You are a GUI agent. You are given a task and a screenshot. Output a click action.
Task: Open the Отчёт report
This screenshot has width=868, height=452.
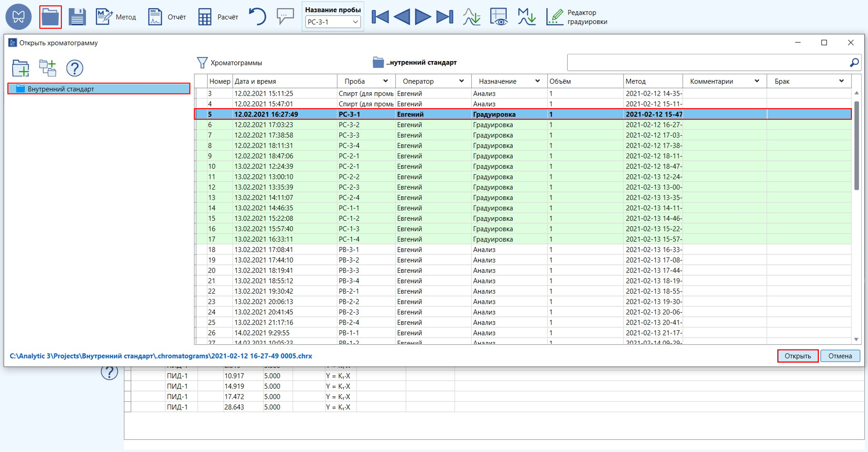(167, 17)
